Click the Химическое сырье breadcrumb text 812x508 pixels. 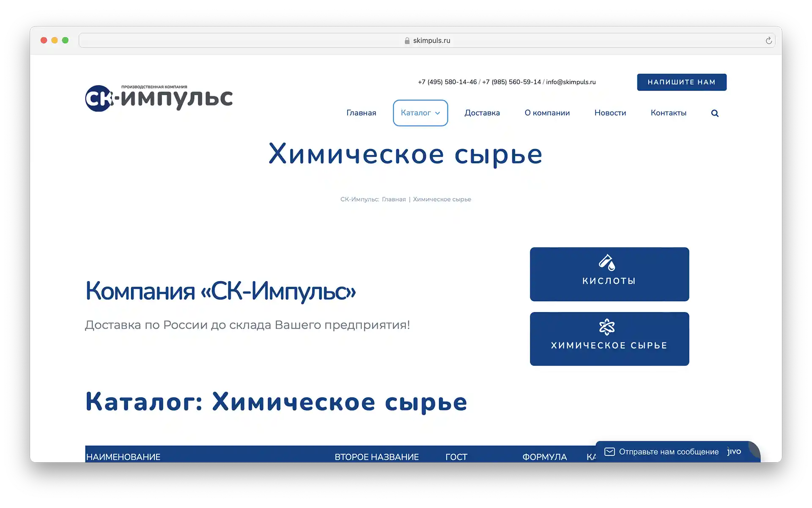pos(442,199)
